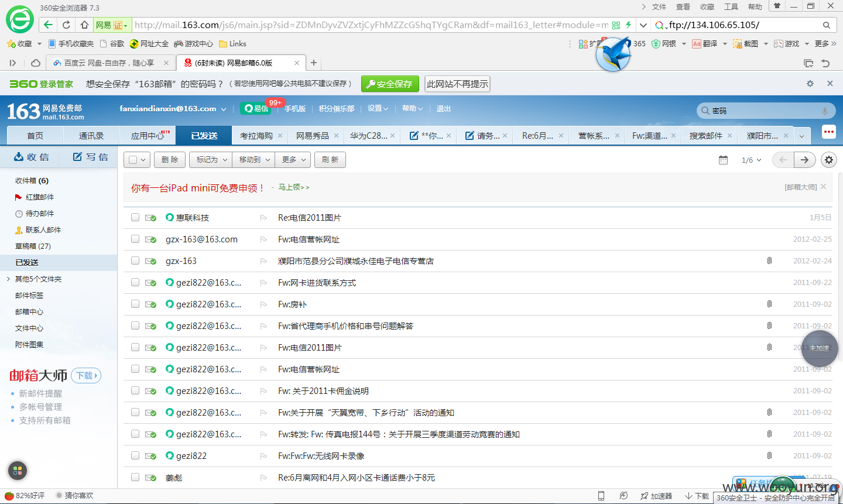Open 收件箱 (6) folder
Image resolution: width=843 pixels, height=504 pixels.
click(x=32, y=180)
